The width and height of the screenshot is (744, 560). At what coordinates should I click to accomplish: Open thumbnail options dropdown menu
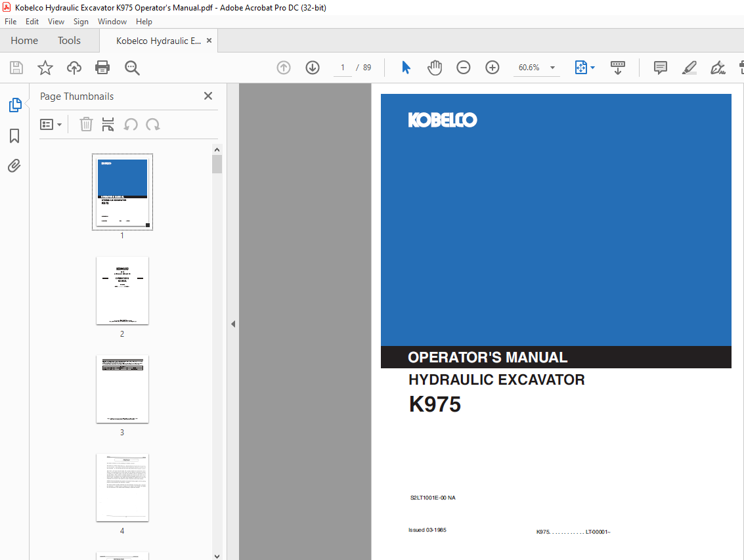pos(51,124)
